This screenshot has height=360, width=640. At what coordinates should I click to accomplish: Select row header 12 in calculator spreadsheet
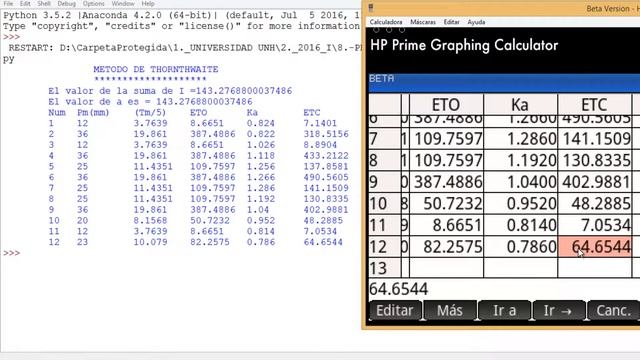tap(384, 247)
